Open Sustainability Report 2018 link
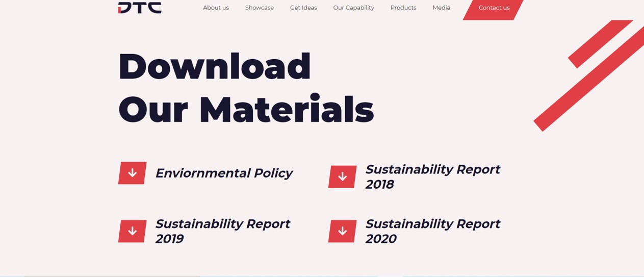The image size is (644, 277). (432, 177)
